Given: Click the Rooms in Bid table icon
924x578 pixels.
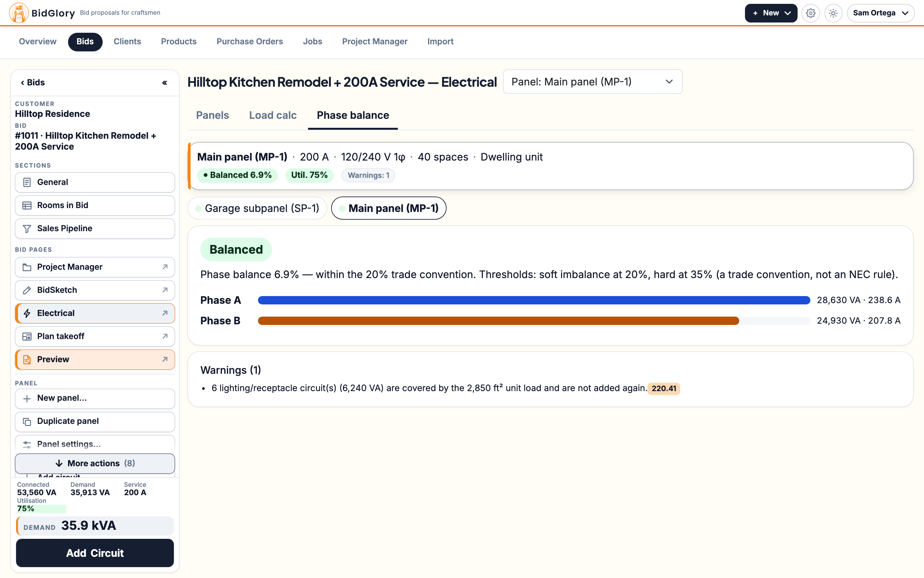Looking at the screenshot, I should tap(27, 206).
